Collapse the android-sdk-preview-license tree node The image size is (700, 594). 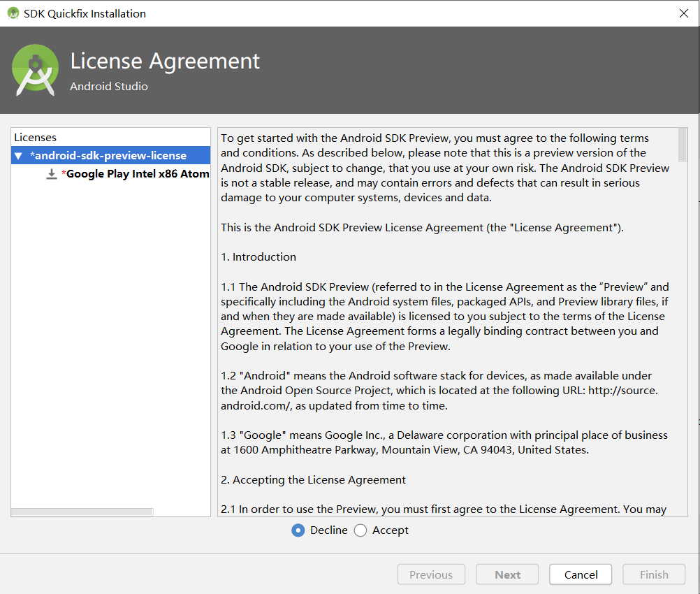pyautogui.click(x=18, y=156)
